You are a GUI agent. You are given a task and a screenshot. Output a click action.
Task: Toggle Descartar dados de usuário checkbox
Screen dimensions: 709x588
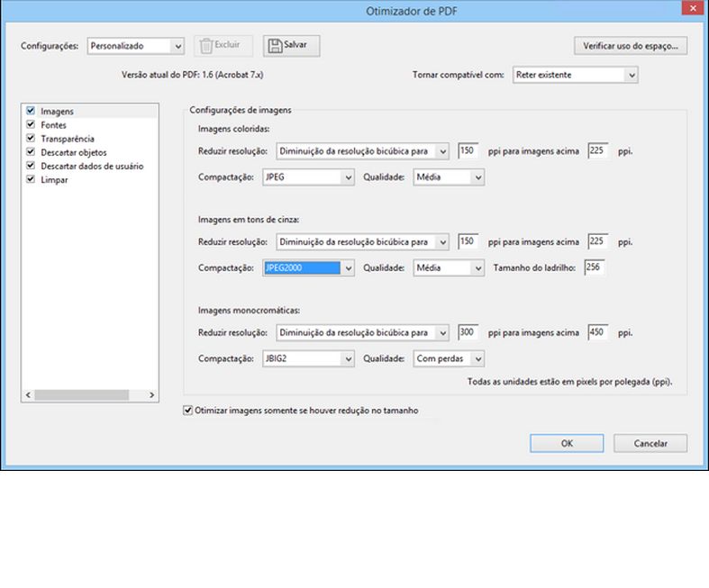[31, 166]
